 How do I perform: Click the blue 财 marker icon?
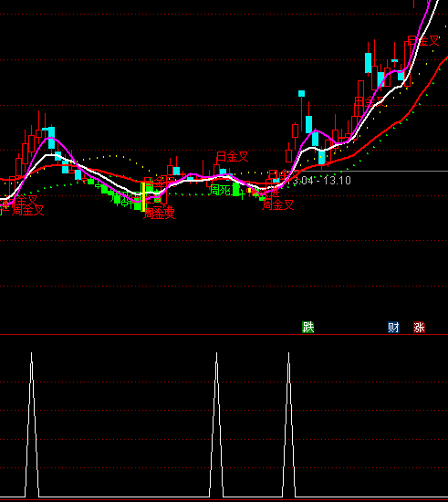coord(393,327)
